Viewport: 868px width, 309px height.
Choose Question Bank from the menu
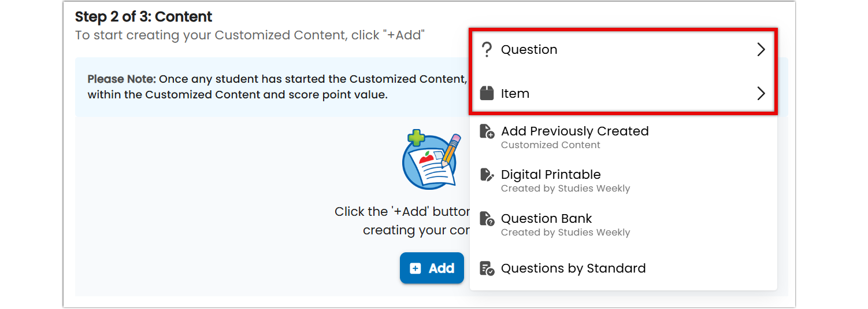tap(623, 225)
